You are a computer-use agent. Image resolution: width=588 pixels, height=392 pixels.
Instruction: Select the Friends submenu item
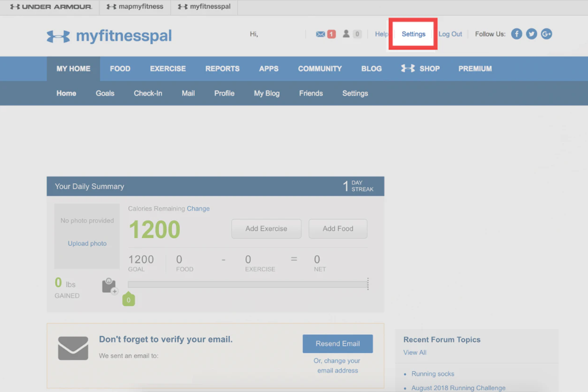click(310, 94)
